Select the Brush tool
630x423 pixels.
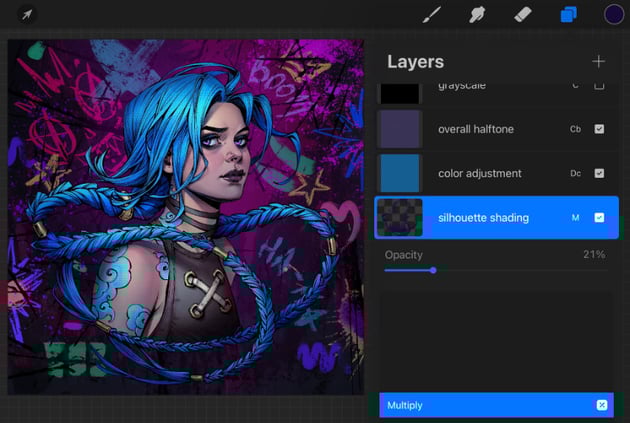coord(432,14)
